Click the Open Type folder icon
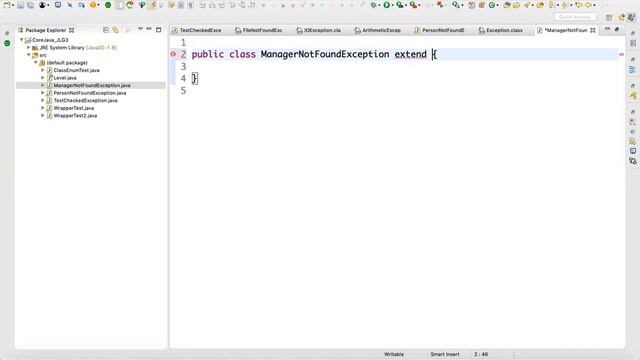Image resolution: width=640 pixels, height=360 pixels. pyautogui.click(x=507, y=5)
